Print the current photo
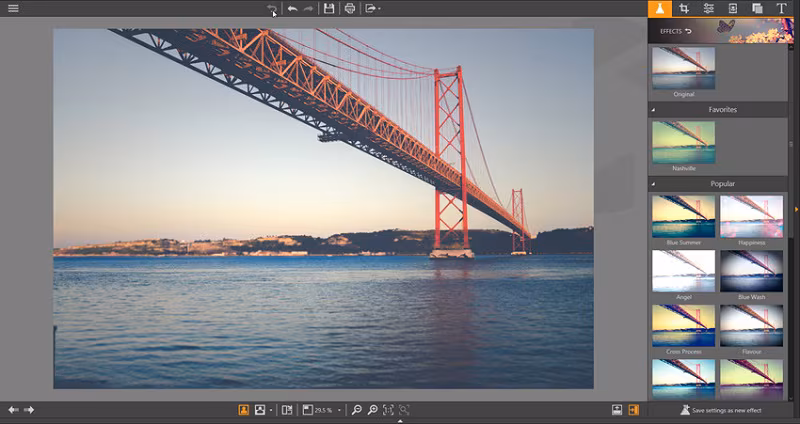800x424 pixels. (349, 8)
